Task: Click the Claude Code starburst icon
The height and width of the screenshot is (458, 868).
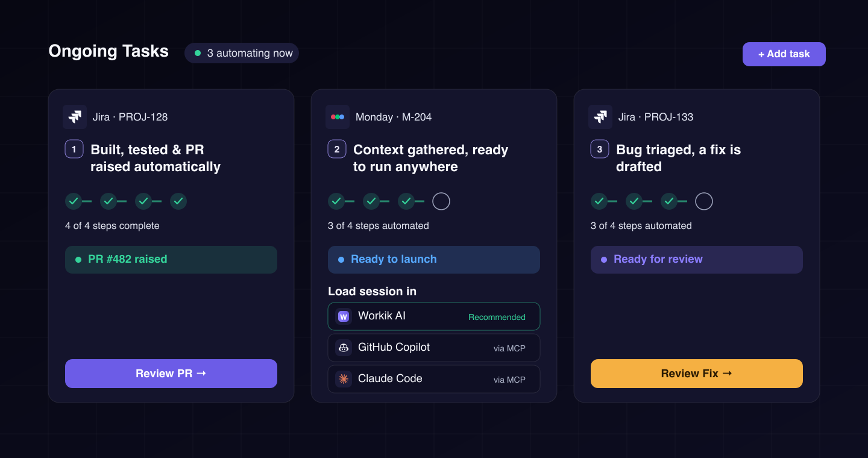Action: (344, 379)
